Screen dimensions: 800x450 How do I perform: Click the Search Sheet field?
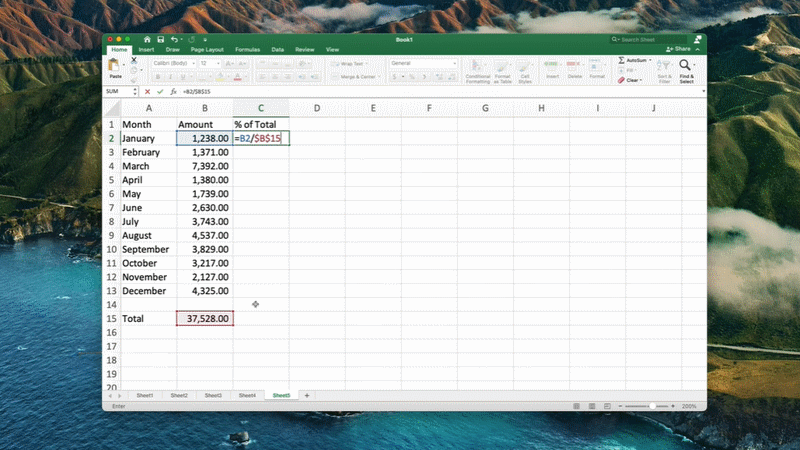pos(649,39)
